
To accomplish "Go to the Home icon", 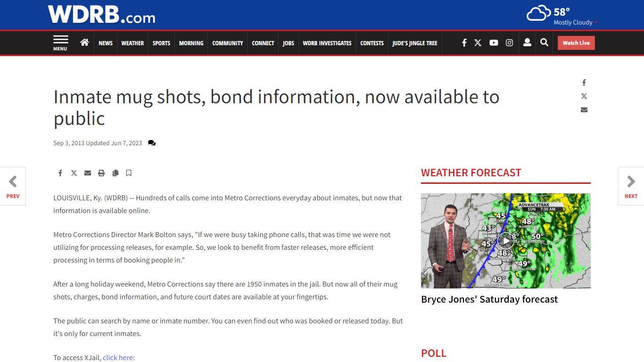I will pos(84,42).
